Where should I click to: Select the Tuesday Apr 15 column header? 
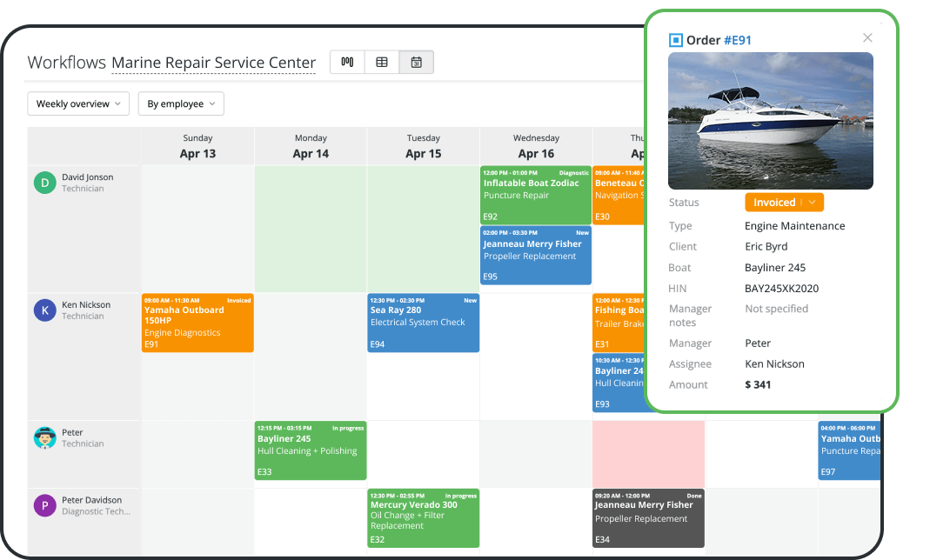[x=424, y=146]
